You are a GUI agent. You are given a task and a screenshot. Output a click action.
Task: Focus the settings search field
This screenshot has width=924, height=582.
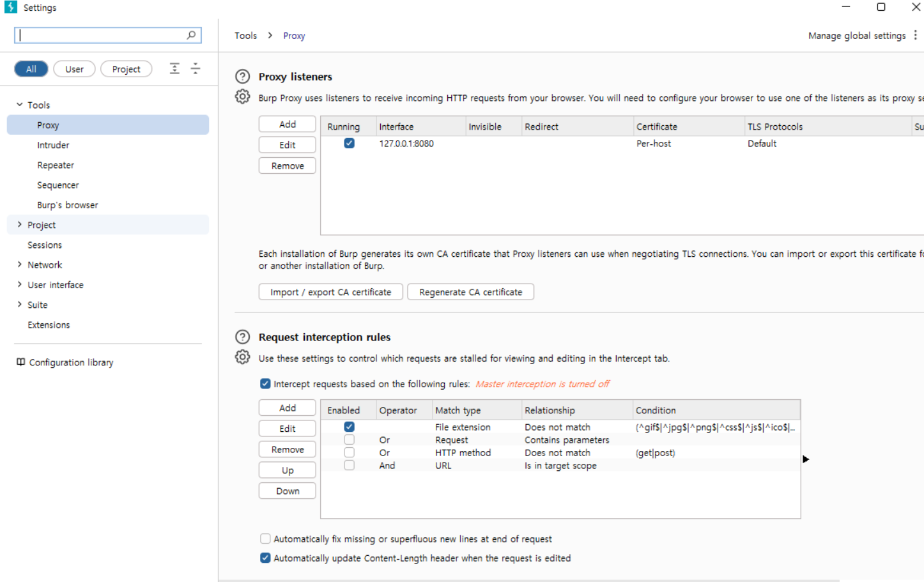tap(108, 35)
